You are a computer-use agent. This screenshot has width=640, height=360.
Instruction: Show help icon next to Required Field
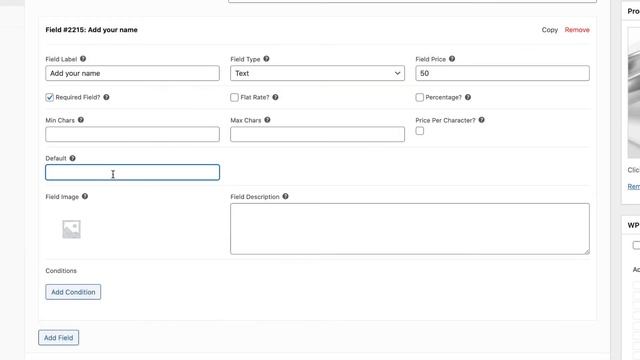(x=106, y=97)
